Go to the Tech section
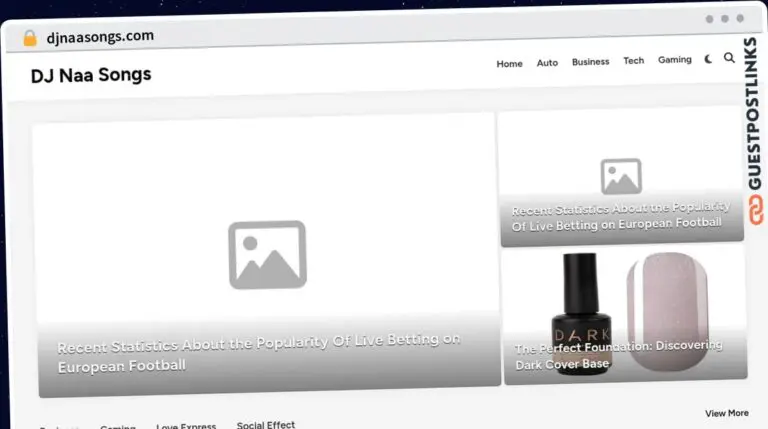Viewport: 768px width, 429px height. pos(634,61)
